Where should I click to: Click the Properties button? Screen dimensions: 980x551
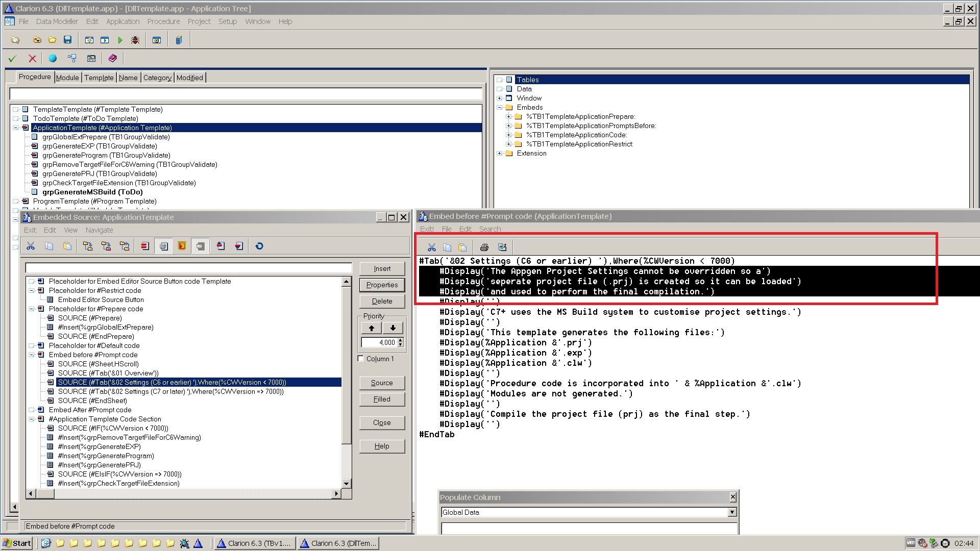(382, 285)
